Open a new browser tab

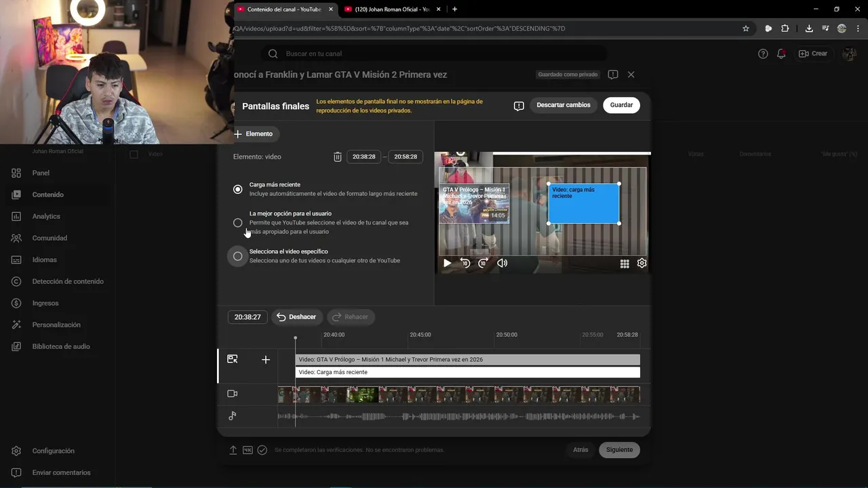tap(454, 9)
